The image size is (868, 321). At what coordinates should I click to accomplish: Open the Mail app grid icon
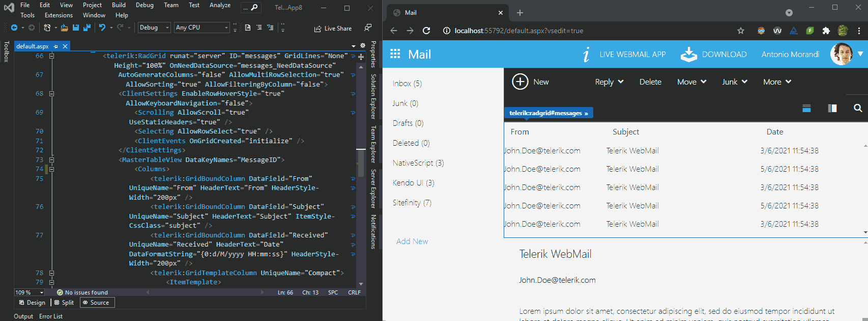point(395,54)
